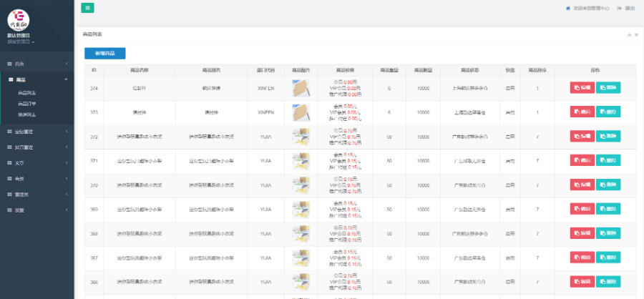The image size is (644, 299).
Task: Expand the 首页 sidebar menu
Action: pos(37,64)
